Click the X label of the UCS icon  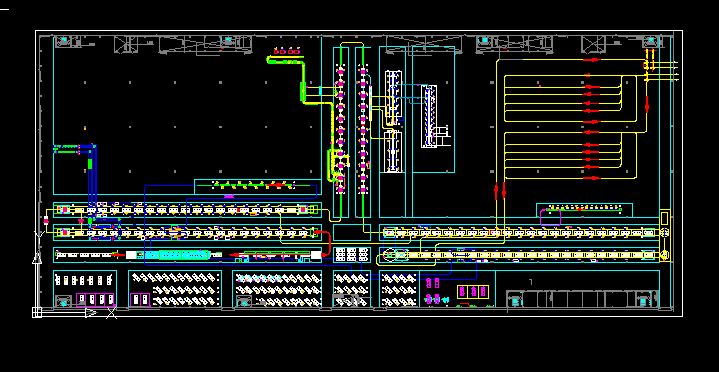click(x=111, y=313)
